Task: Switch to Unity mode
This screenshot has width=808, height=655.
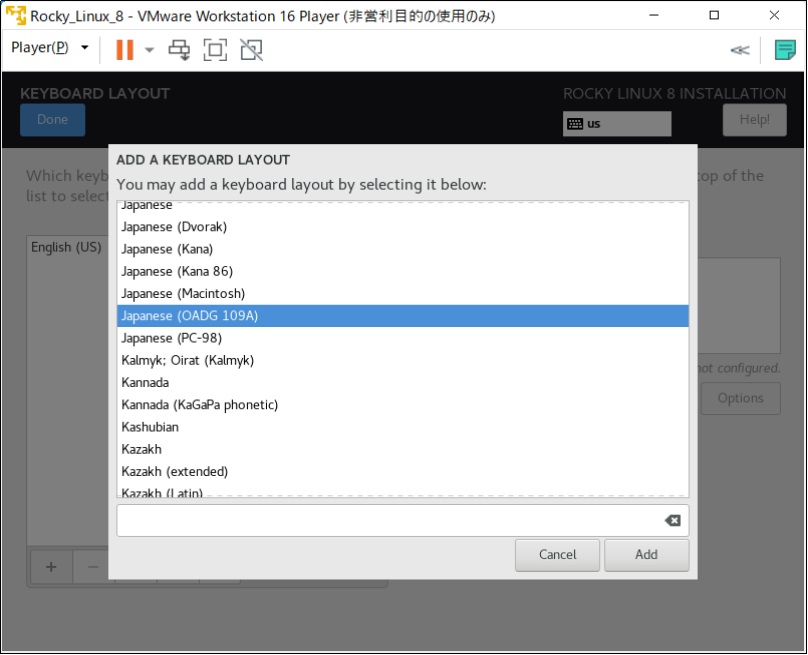Action: click(x=250, y=48)
